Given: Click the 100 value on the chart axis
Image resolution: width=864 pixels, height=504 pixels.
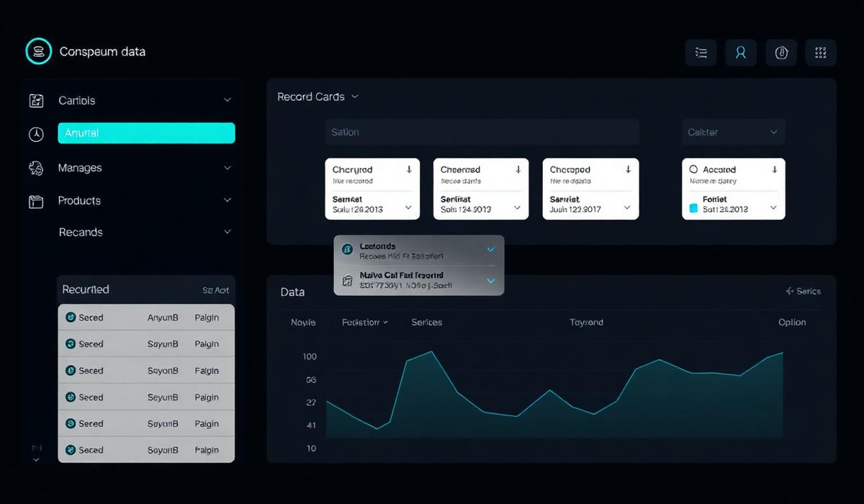Looking at the screenshot, I should click(x=310, y=356).
